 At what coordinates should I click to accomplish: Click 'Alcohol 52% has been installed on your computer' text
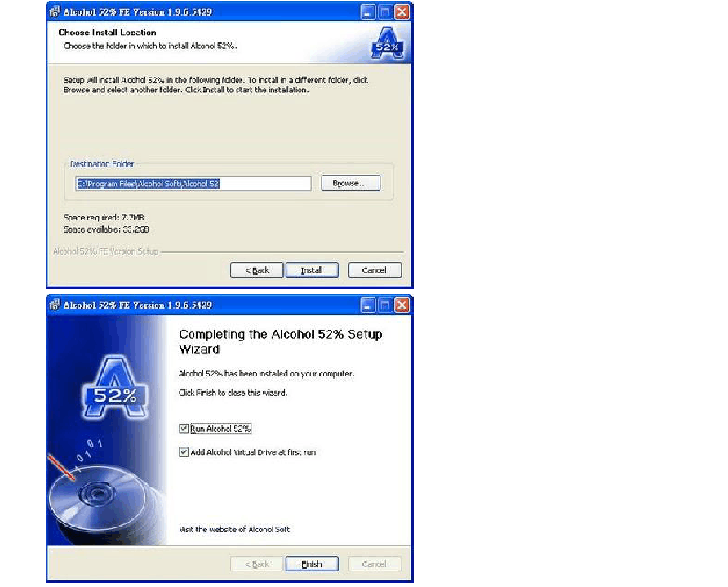click(267, 373)
